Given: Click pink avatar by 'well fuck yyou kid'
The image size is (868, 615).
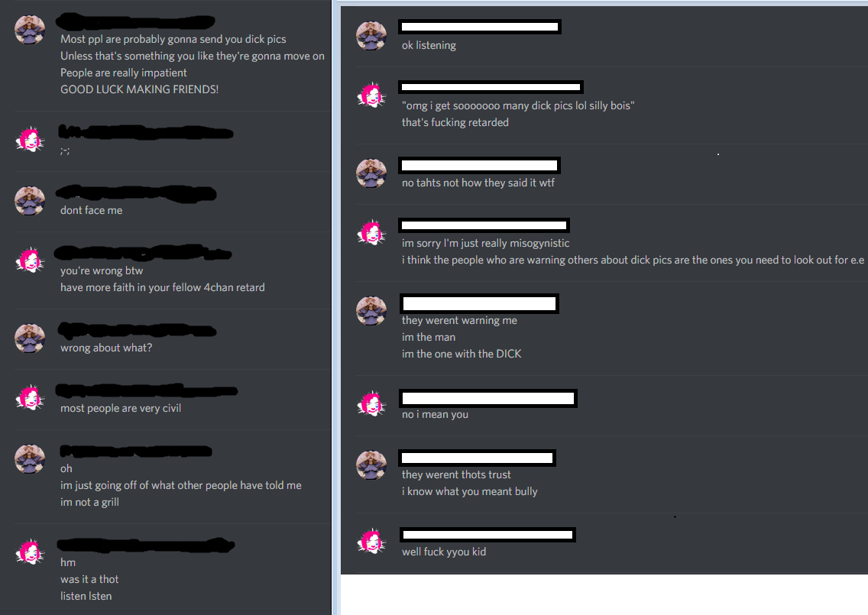Looking at the screenshot, I should click(x=371, y=542).
